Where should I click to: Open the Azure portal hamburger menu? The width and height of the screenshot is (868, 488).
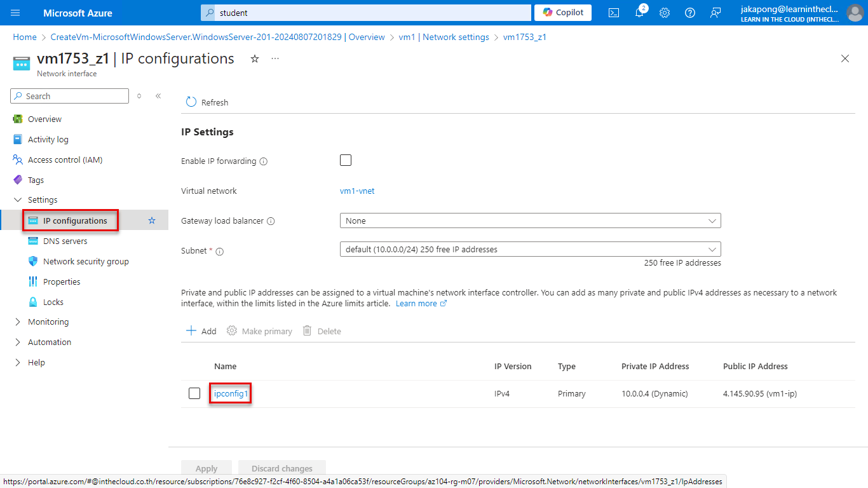click(x=15, y=13)
